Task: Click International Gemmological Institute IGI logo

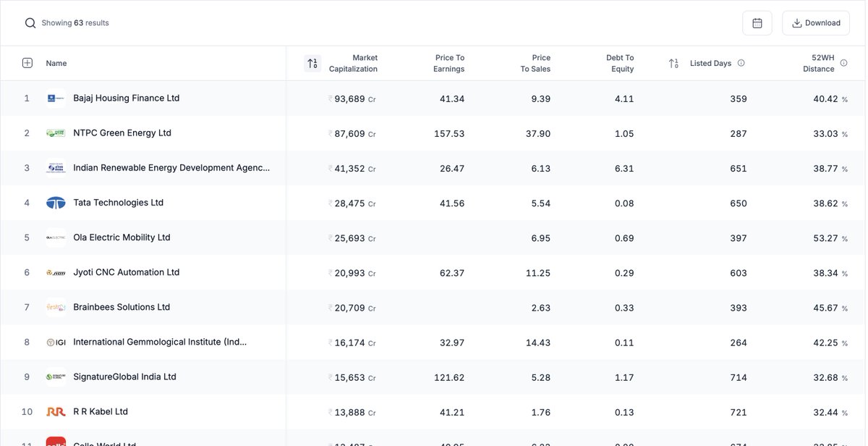Action: click(x=56, y=342)
